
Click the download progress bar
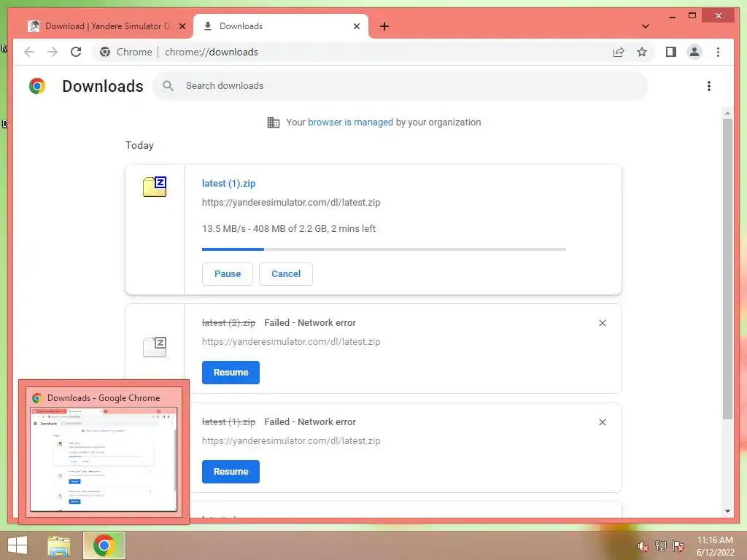tap(384, 249)
